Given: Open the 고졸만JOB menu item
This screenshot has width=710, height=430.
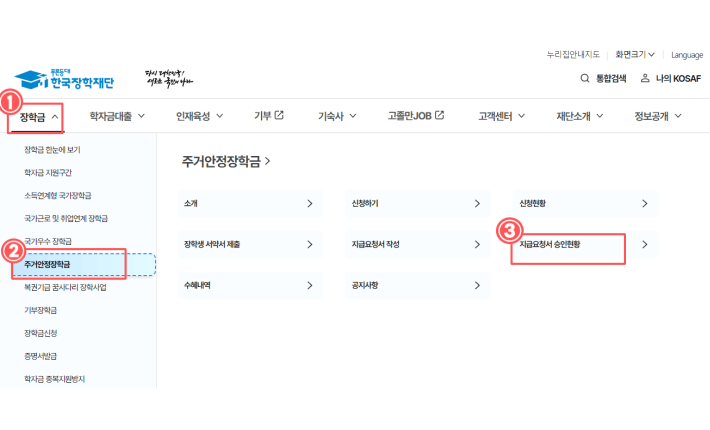Looking at the screenshot, I should tap(416, 116).
